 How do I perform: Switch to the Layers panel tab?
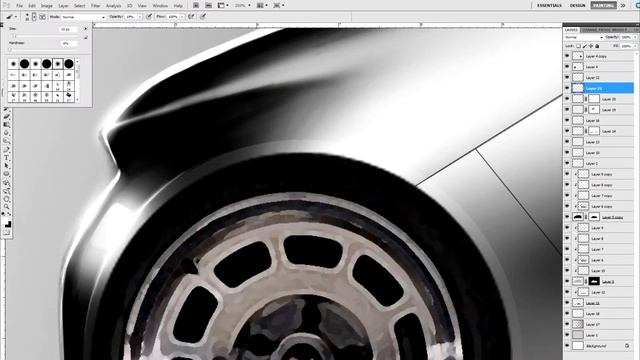(x=571, y=30)
